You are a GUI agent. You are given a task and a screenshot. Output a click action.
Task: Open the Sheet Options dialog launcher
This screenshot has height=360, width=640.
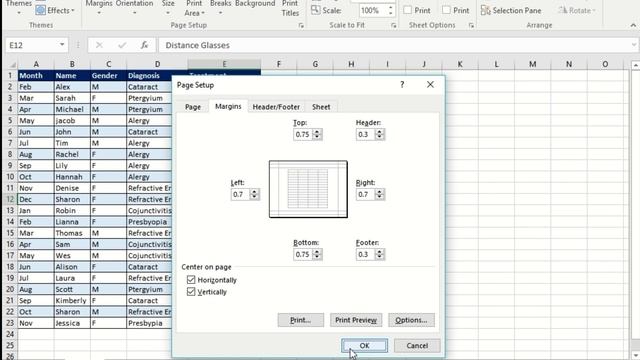click(x=471, y=26)
